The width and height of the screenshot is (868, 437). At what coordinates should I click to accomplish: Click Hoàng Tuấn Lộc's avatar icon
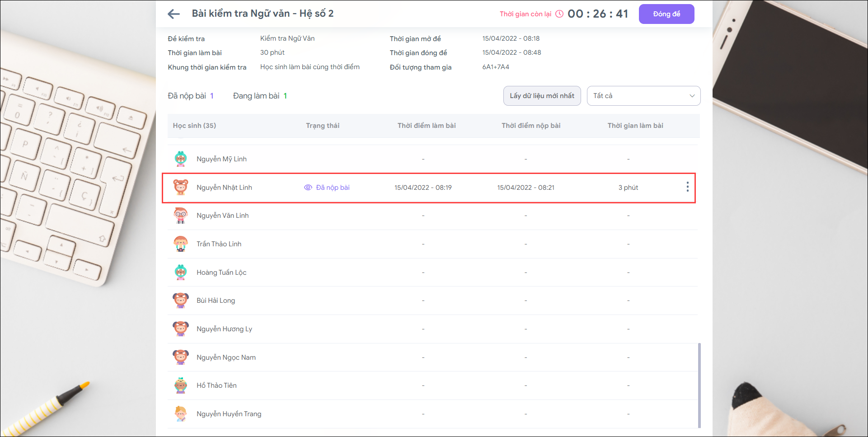[x=181, y=273]
